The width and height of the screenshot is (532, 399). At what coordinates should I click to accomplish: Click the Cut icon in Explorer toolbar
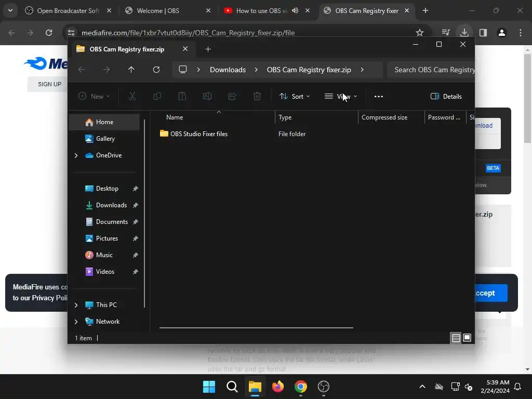coord(132,96)
